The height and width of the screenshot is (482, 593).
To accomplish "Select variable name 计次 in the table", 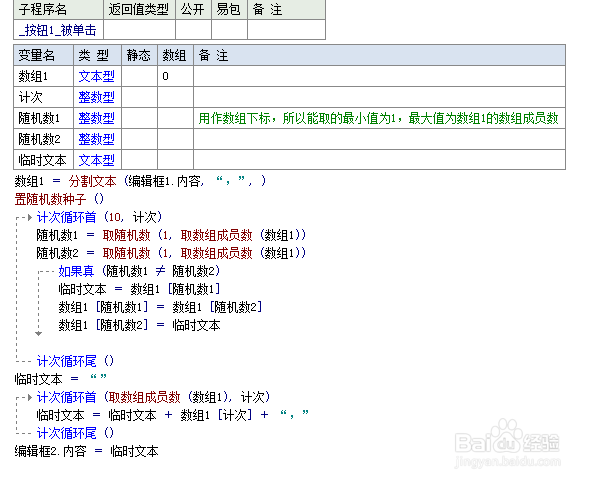I will (31, 97).
